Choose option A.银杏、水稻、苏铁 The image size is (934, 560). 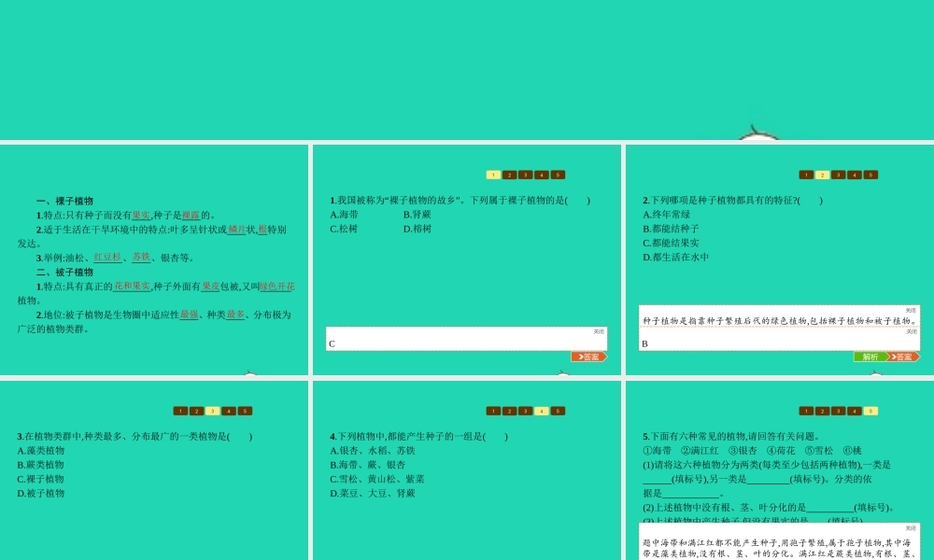373,451
